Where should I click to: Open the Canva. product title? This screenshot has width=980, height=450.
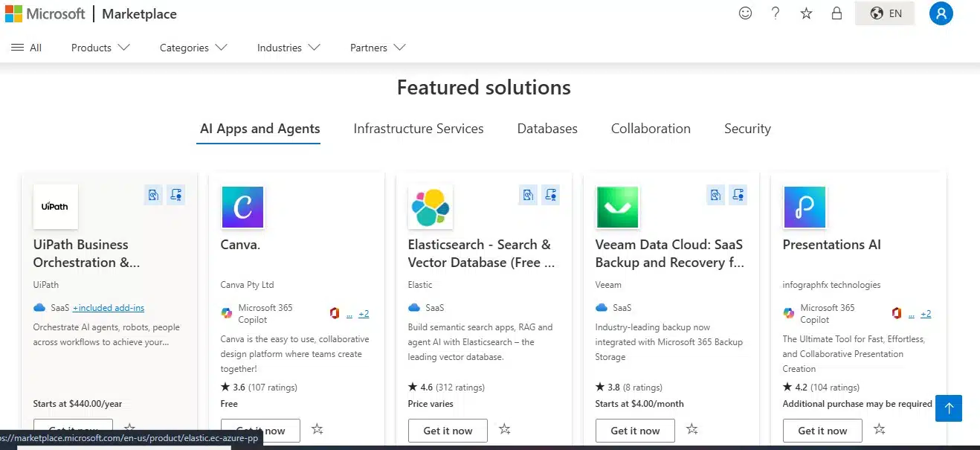point(240,245)
